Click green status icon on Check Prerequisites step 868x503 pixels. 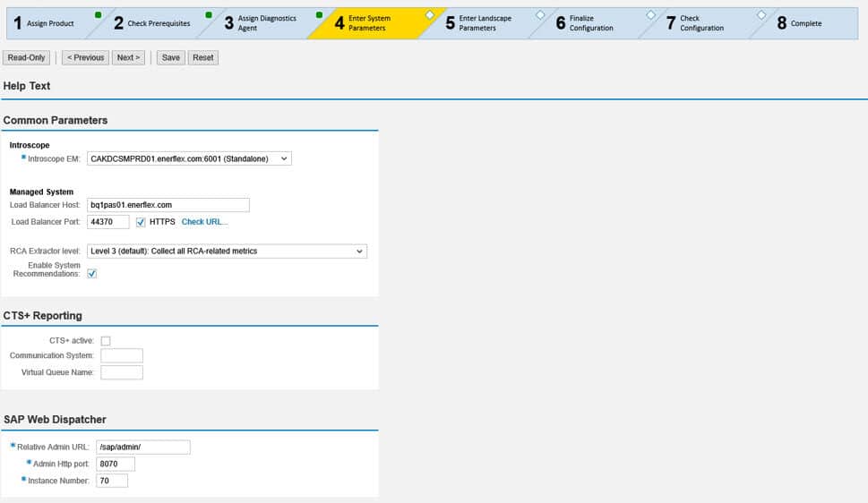(209, 15)
